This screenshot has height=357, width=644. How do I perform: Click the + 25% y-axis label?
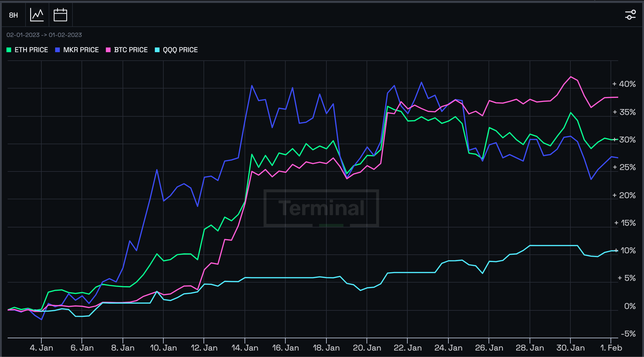[x=624, y=167]
